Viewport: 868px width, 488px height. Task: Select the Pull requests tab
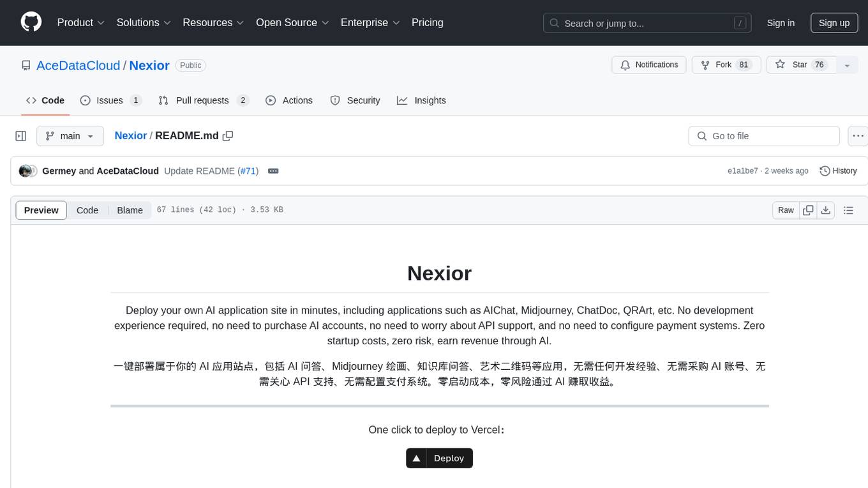click(203, 100)
